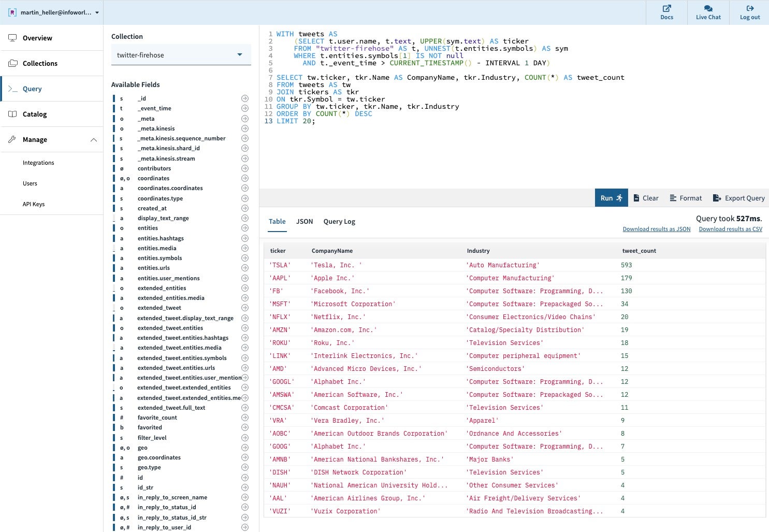Image resolution: width=769 pixels, height=532 pixels.
Task: Click the Log out icon
Action: click(x=750, y=8)
